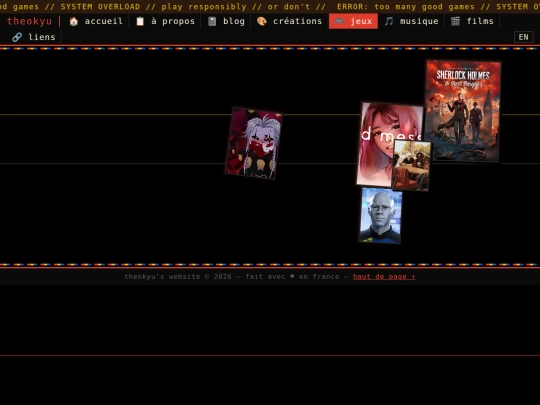Navigate to créations page
The width and height of the screenshot is (540, 405).
[289, 21]
